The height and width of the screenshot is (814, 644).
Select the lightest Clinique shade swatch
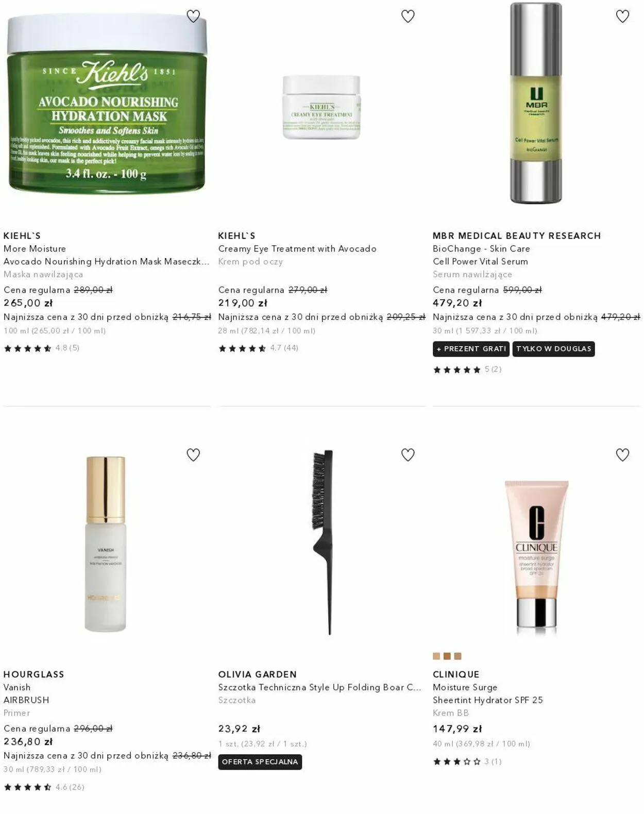click(x=436, y=656)
